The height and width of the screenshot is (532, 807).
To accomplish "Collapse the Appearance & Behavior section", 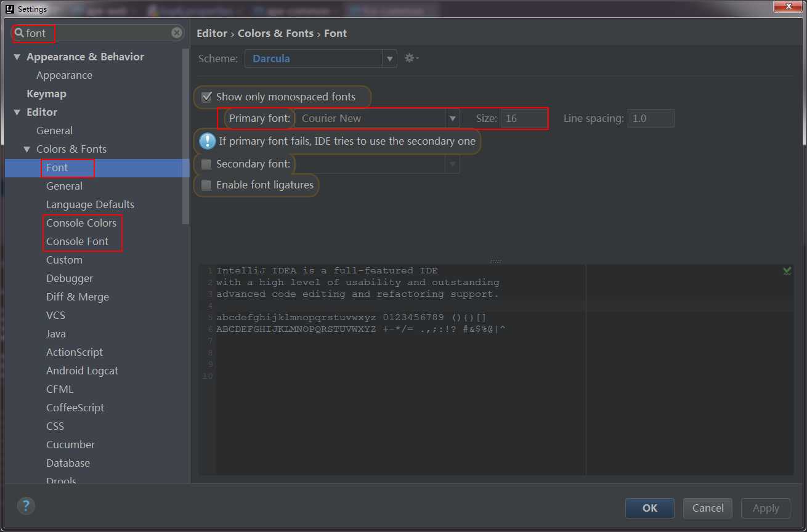I will [17, 57].
